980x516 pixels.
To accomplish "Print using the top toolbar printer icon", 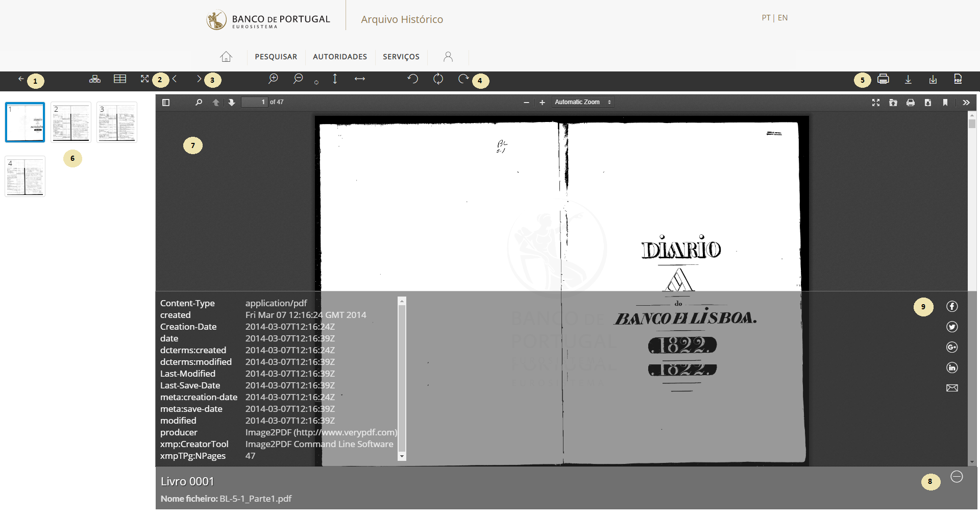I will pyautogui.click(x=883, y=79).
